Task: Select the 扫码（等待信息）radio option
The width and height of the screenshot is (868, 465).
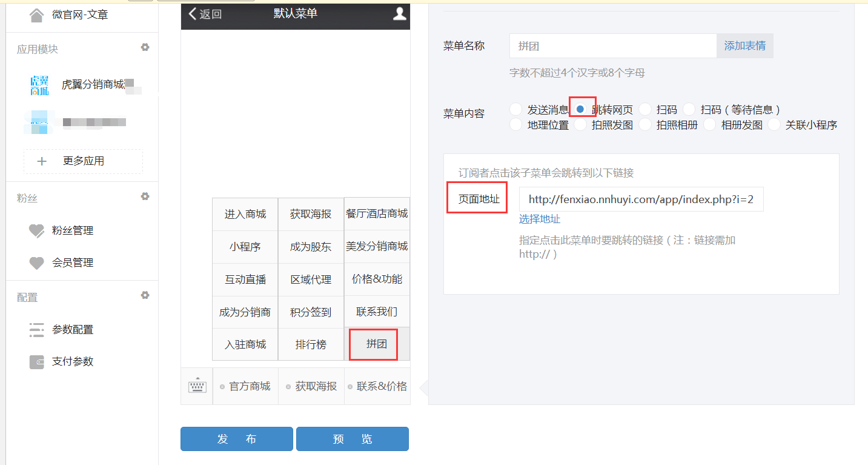Action: click(x=689, y=109)
